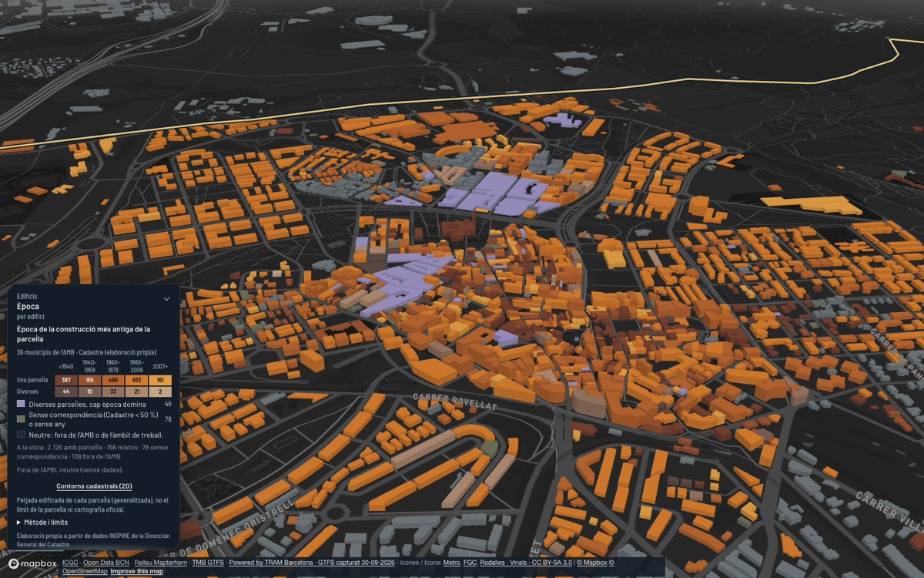Click the '33' Diverses 1960-1979 swatch
Image resolution: width=924 pixels, height=578 pixels.
point(113,391)
